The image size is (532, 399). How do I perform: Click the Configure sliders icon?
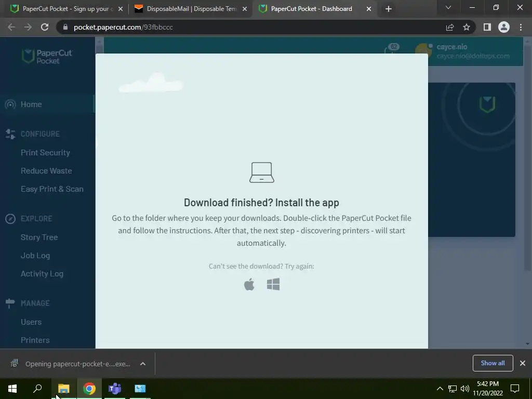click(10, 134)
